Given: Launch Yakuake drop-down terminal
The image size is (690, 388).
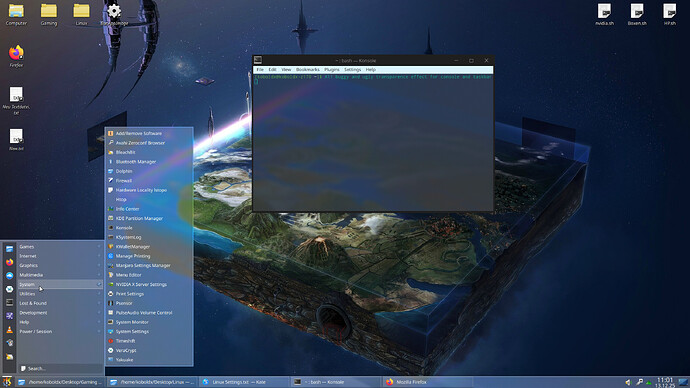Looking at the screenshot, I should coord(149,360).
